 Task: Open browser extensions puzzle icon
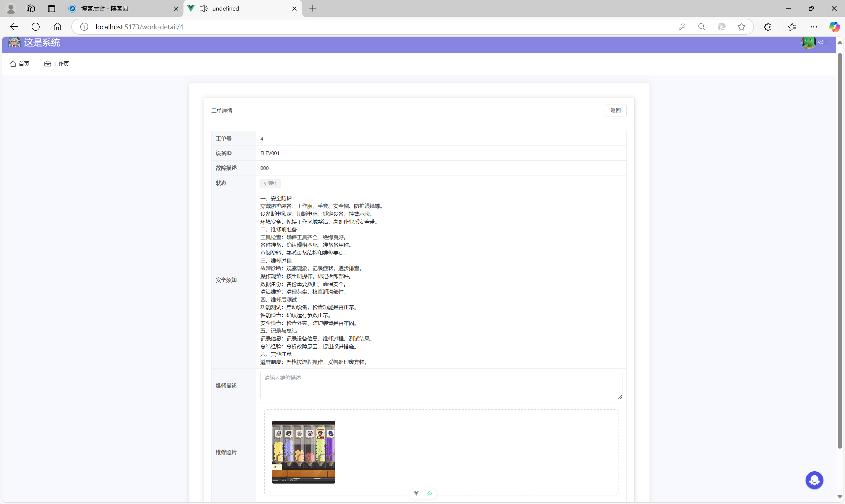coord(767,27)
